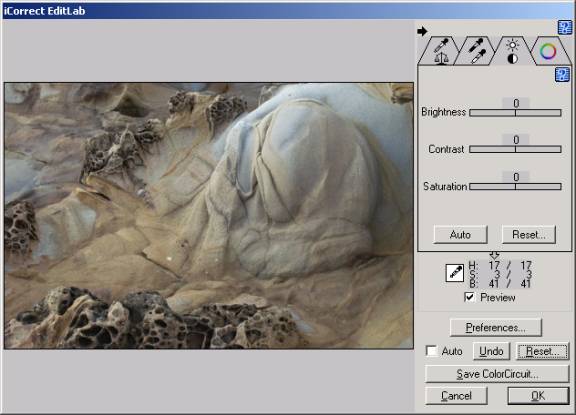Image resolution: width=576 pixels, height=415 pixels.
Task: Open the Preferences dialog
Action: click(x=496, y=327)
